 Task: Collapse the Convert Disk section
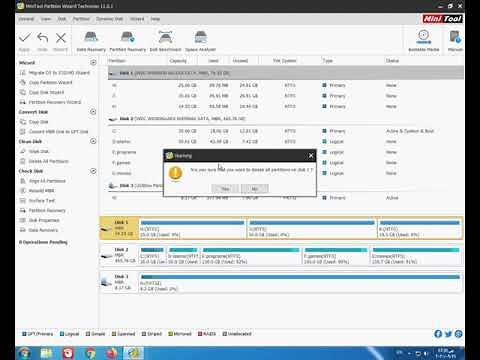point(93,112)
